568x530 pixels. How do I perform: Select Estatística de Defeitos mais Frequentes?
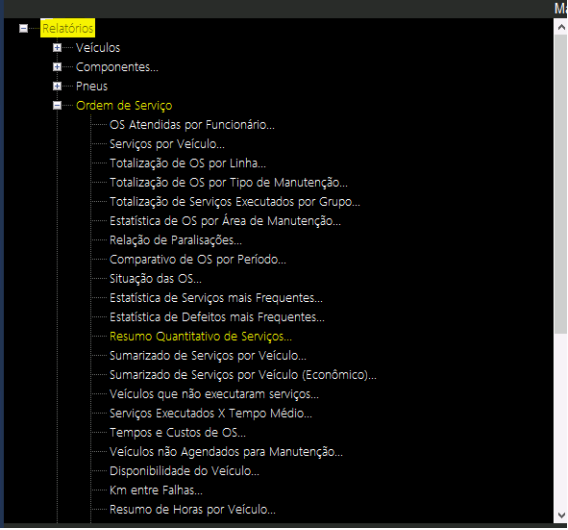(217, 317)
